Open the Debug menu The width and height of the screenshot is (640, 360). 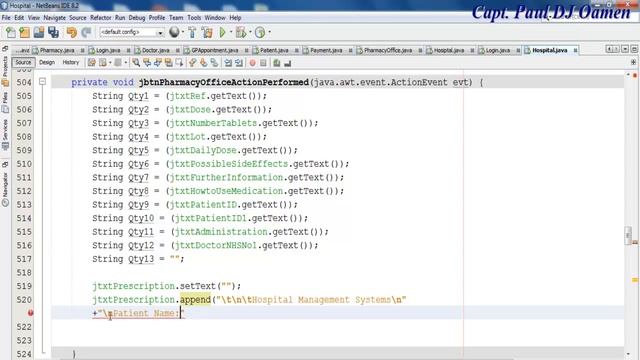(x=137, y=18)
